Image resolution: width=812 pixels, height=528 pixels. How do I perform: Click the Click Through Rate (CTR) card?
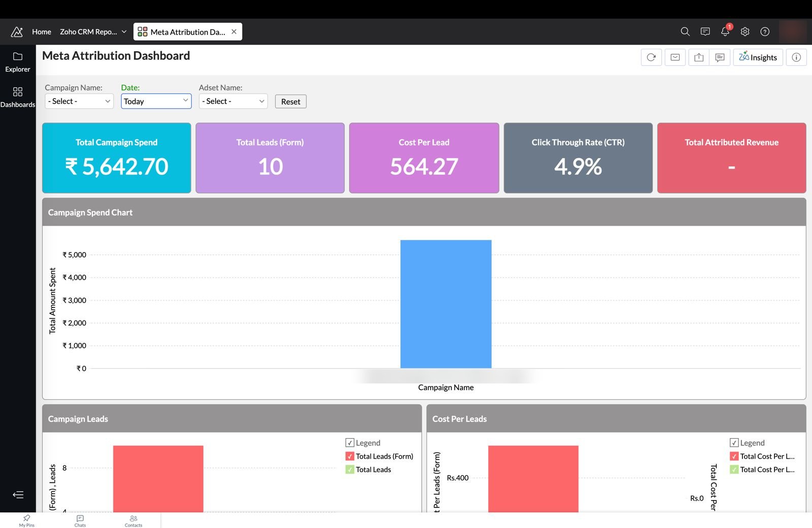pyautogui.click(x=578, y=158)
